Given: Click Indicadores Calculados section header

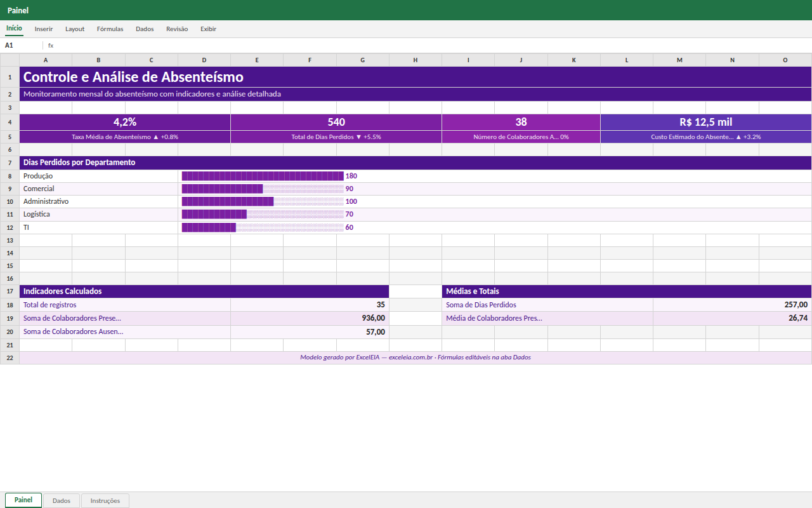Looking at the screenshot, I should click(204, 291).
